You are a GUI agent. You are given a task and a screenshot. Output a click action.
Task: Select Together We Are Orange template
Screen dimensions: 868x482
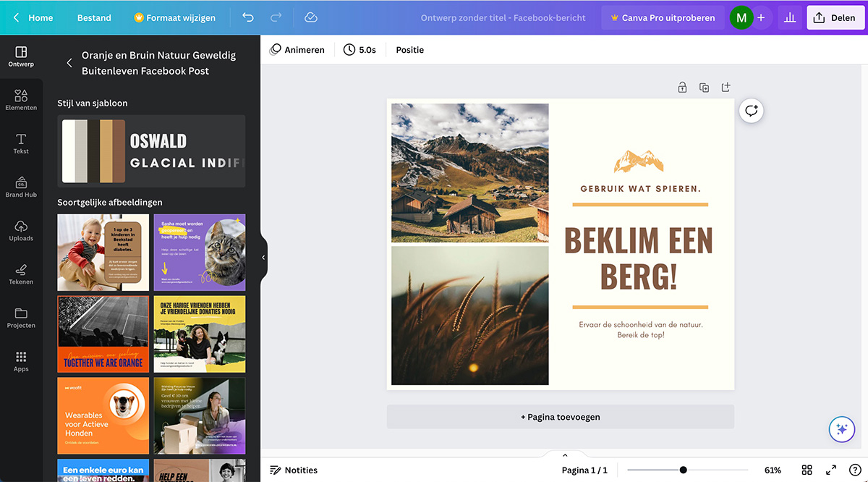tap(103, 334)
